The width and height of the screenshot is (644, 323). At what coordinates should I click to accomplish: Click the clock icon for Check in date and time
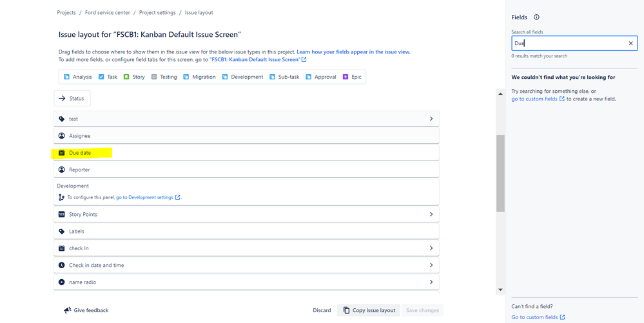62,265
